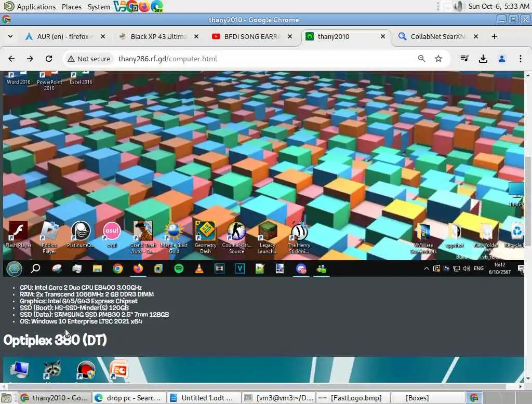Click the Roblox Player icon in the webpage image

49,238
